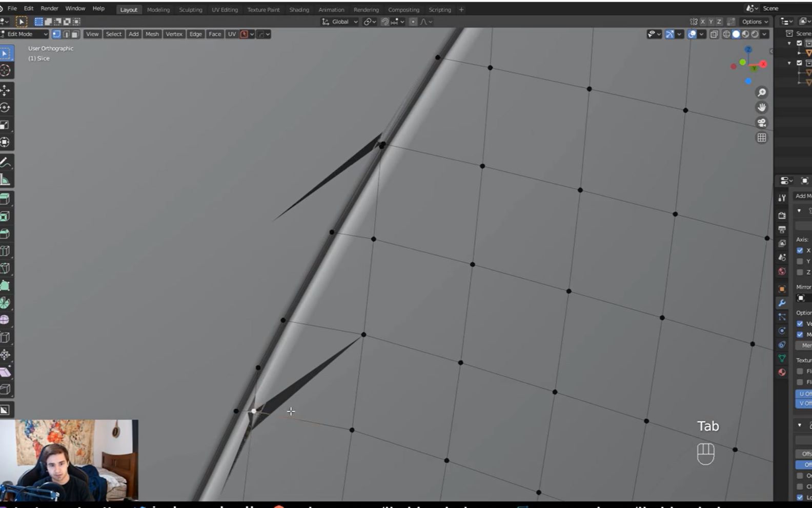Open the Modifier properties wrench tab

tap(782, 303)
